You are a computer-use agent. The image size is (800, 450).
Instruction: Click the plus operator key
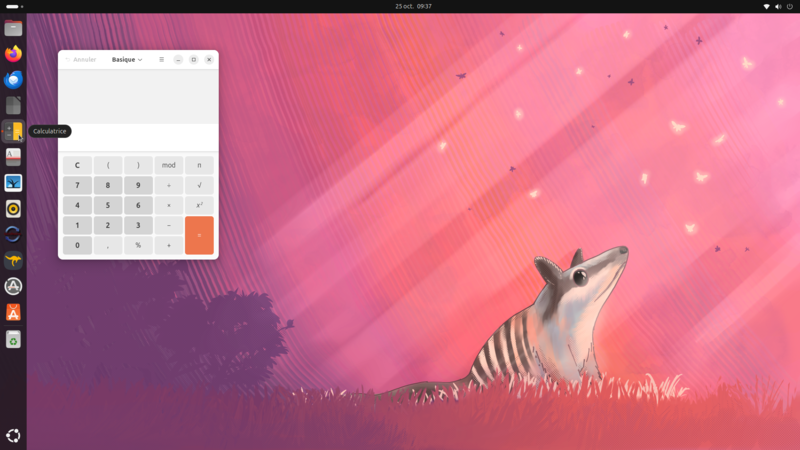point(169,245)
